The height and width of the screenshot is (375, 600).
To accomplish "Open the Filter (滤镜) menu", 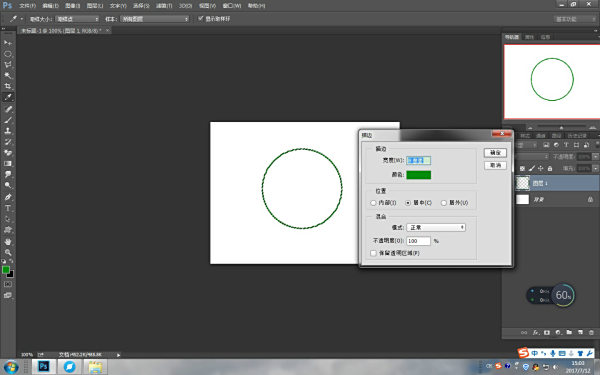I will pyautogui.click(x=164, y=6).
